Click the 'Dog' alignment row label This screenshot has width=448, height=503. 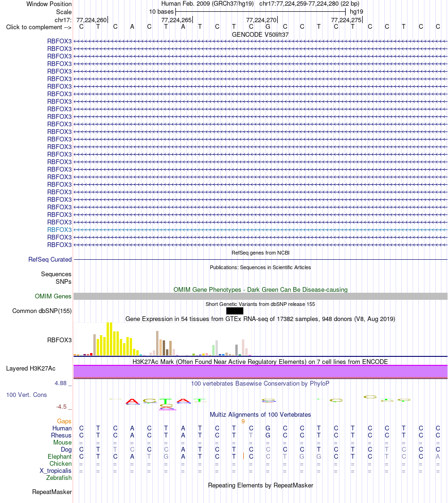66,449
